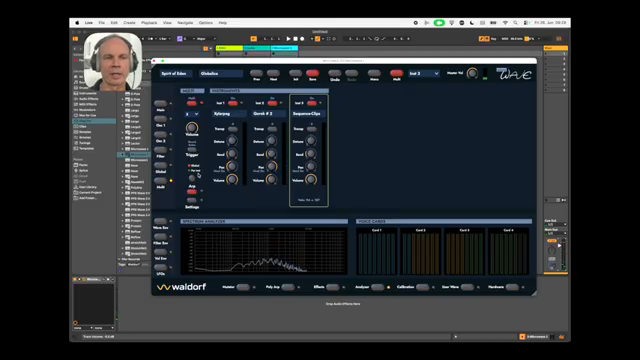Toggle the Multi on switch in MULTI section
The image size is (640, 360).
[x=191, y=103]
